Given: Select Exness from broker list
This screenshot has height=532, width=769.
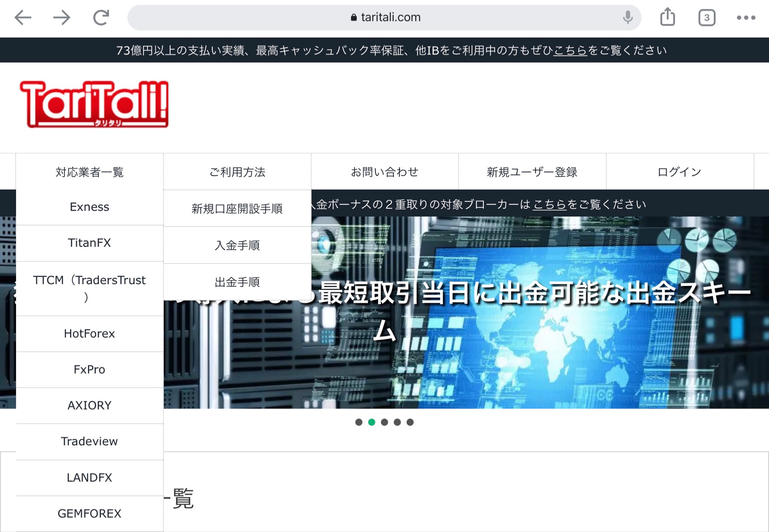Looking at the screenshot, I should (89, 207).
